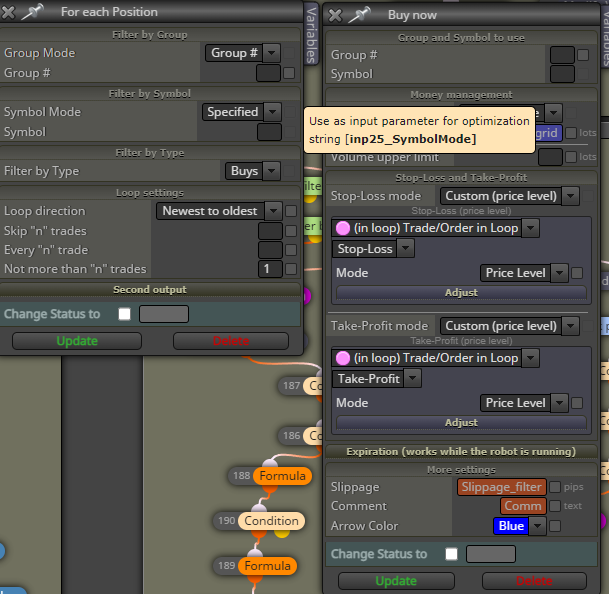The image size is (609, 594).
Task: Click the Group # input in Buy now
Action: pos(562,55)
